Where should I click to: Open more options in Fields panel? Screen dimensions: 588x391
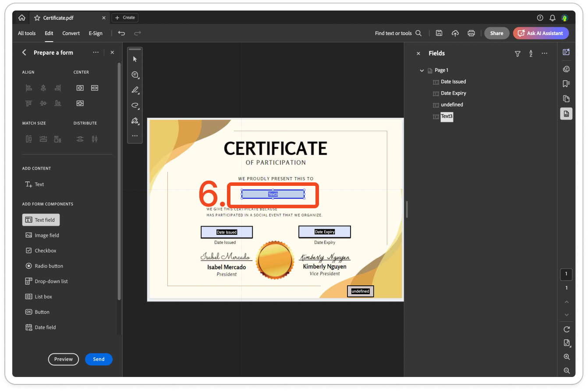pyautogui.click(x=544, y=53)
